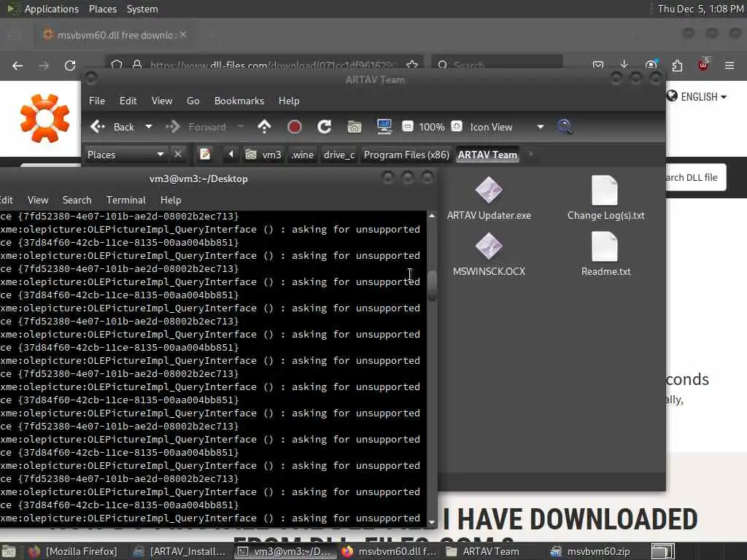747x560 pixels.
Task: Close the Places sidebar pane
Action: click(178, 155)
